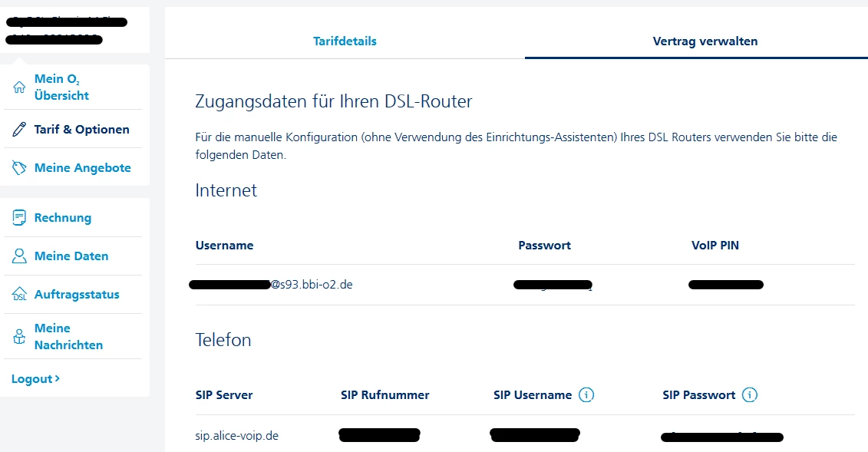Check the Auftragsstatus page
This screenshot has height=452, width=868.
click(76, 295)
